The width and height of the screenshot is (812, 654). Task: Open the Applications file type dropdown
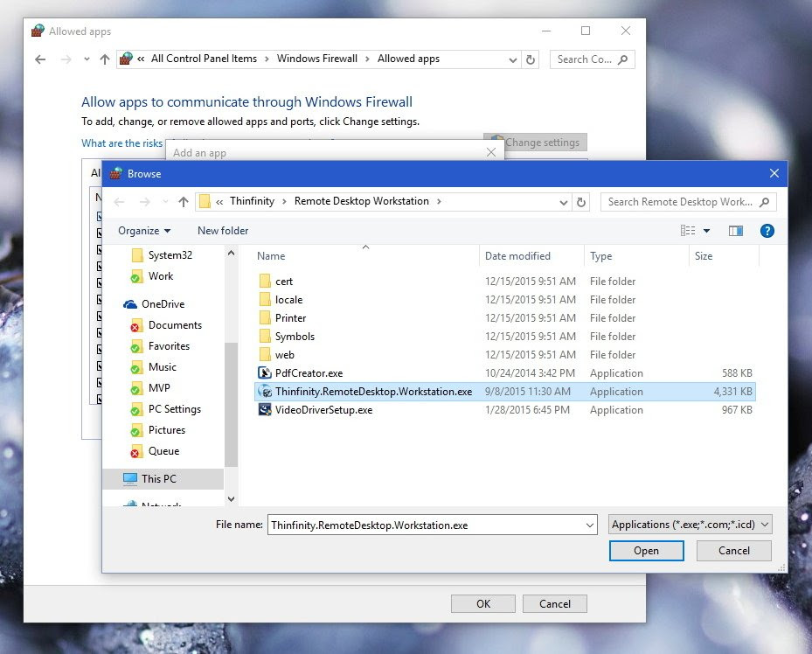point(691,525)
